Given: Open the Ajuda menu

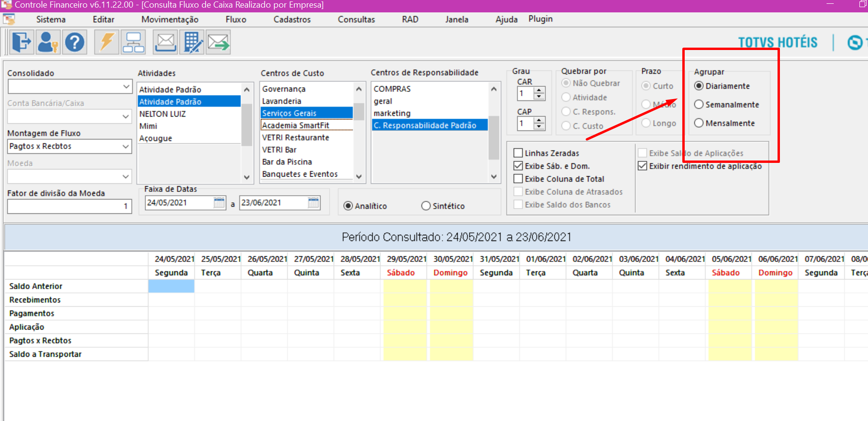Looking at the screenshot, I should point(506,20).
